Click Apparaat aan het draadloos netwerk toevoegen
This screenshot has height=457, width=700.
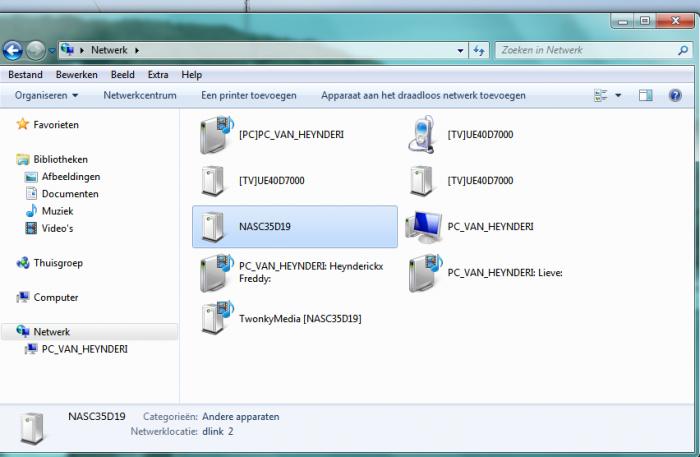(423, 95)
